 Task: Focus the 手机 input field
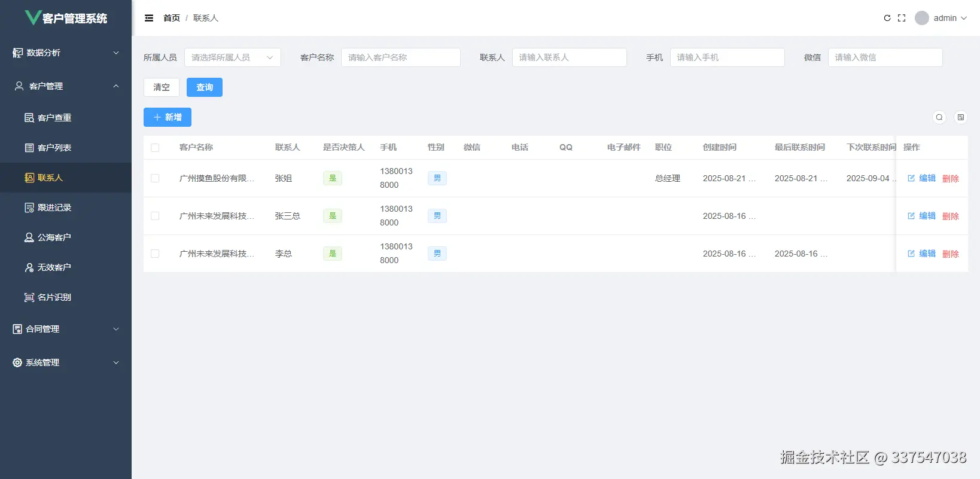pyautogui.click(x=728, y=57)
